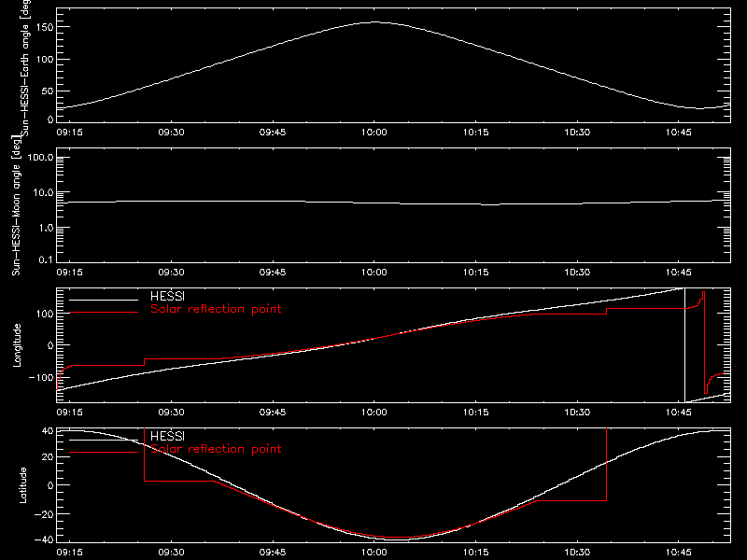Click the 150 tick label
Screen dimensions: 747x560
click(44, 28)
